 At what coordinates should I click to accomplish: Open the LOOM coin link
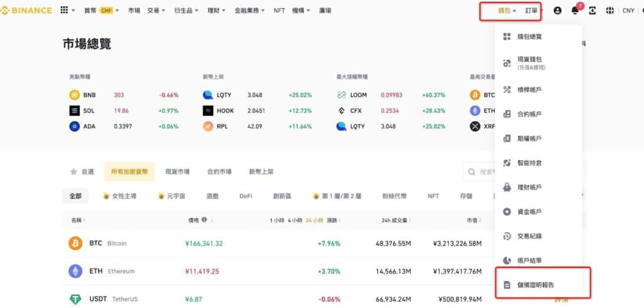coord(358,95)
